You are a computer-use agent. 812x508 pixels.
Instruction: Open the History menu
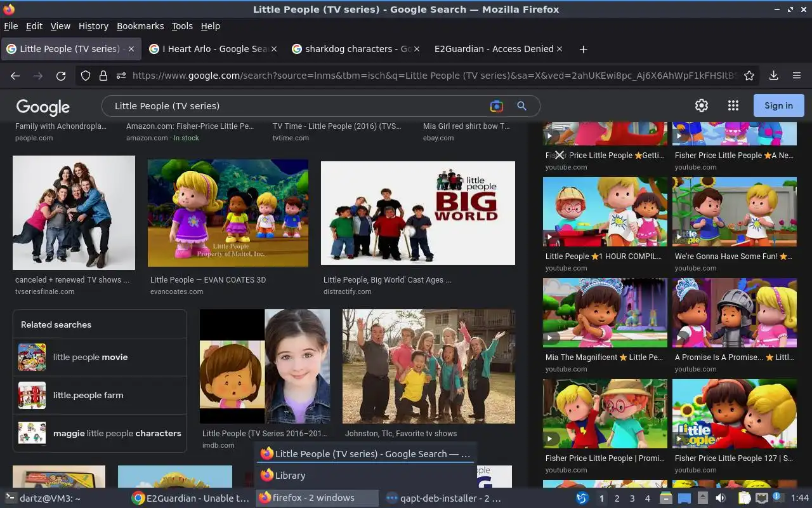[x=93, y=26]
